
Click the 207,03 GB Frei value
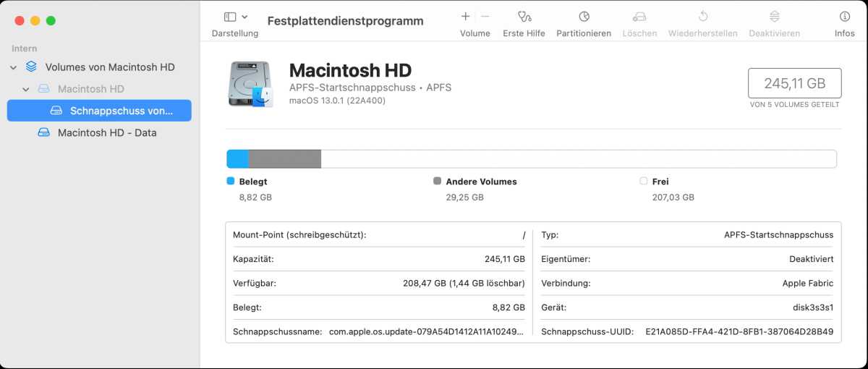pyautogui.click(x=673, y=197)
